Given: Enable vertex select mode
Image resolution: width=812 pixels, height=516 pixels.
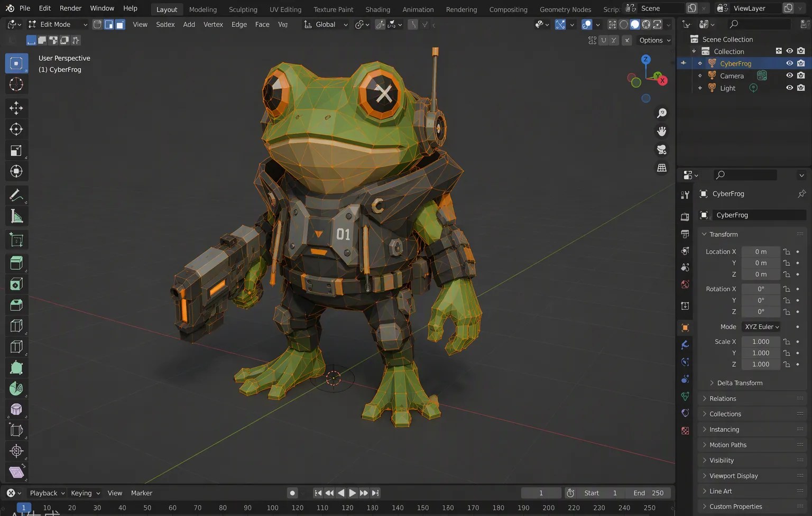Looking at the screenshot, I should (x=97, y=24).
